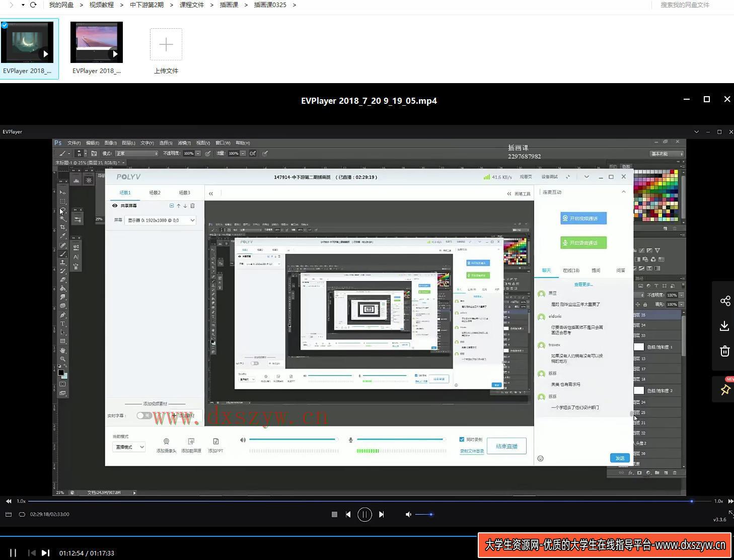Open Photoshop Image menu

click(x=110, y=143)
